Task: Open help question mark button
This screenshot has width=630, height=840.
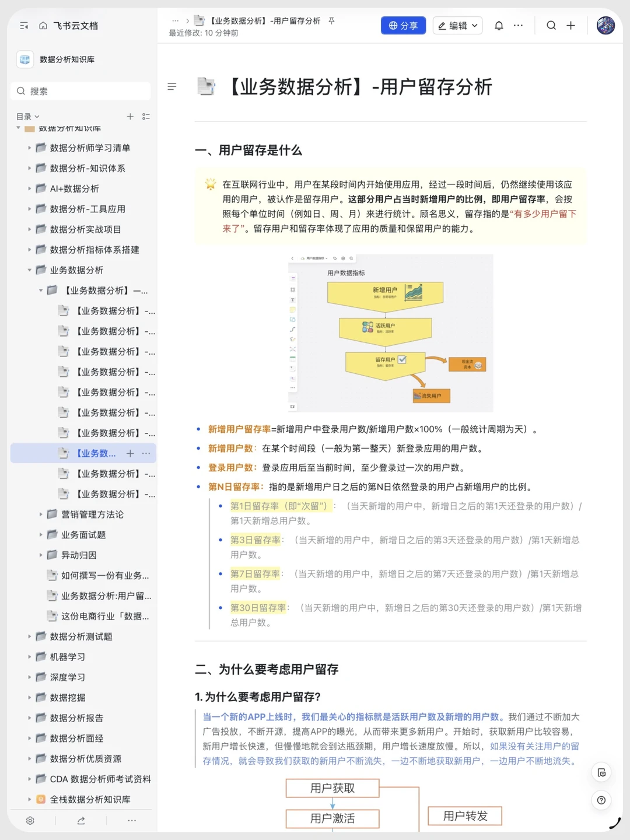Action: tap(601, 800)
